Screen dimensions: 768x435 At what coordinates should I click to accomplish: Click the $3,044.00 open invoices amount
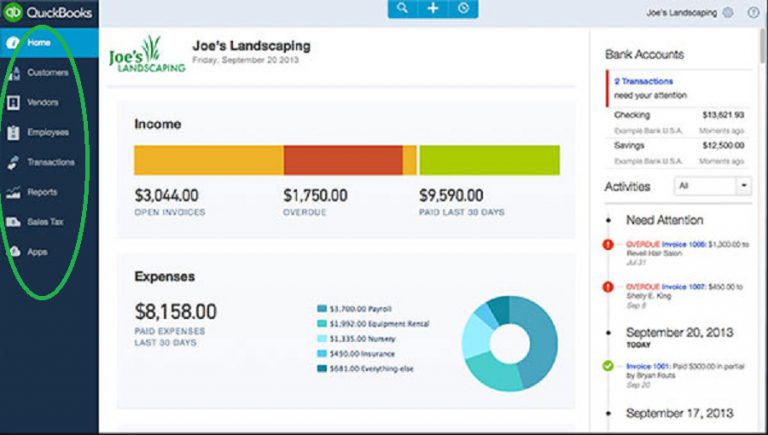(167, 195)
